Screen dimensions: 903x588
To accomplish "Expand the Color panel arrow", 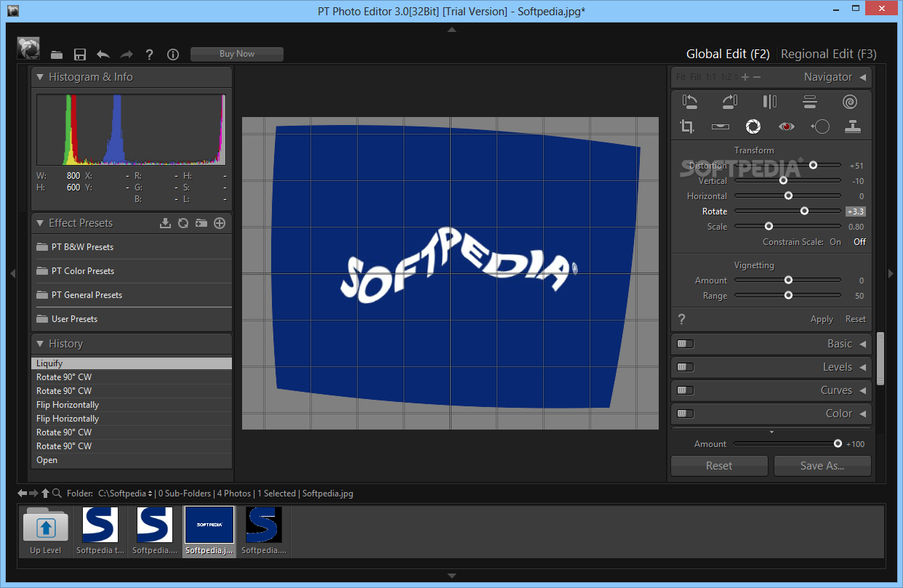I will (862, 414).
